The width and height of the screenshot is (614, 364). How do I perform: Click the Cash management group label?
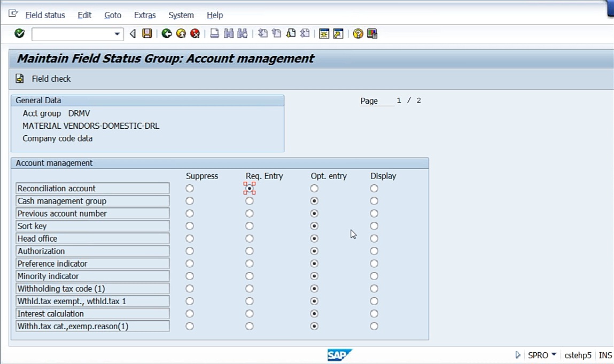pyautogui.click(x=92, y=201)
